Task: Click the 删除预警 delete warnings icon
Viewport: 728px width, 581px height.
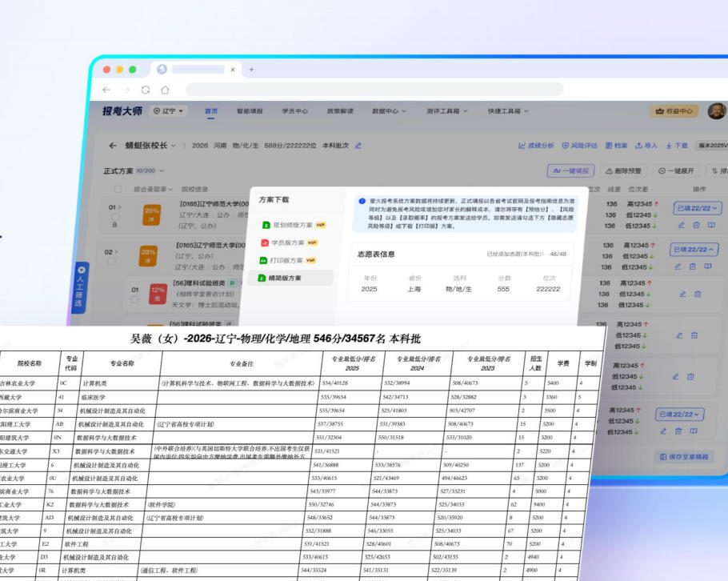Action: tap(624, 171)
